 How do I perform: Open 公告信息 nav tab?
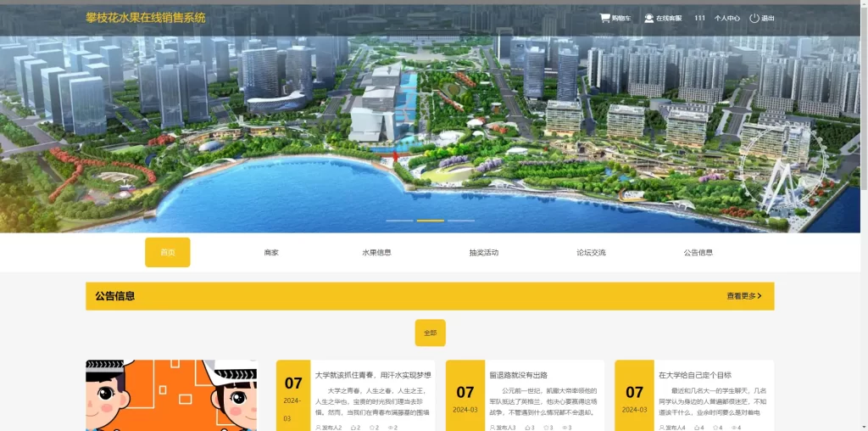pyautogui.click(x=698, y=253)
